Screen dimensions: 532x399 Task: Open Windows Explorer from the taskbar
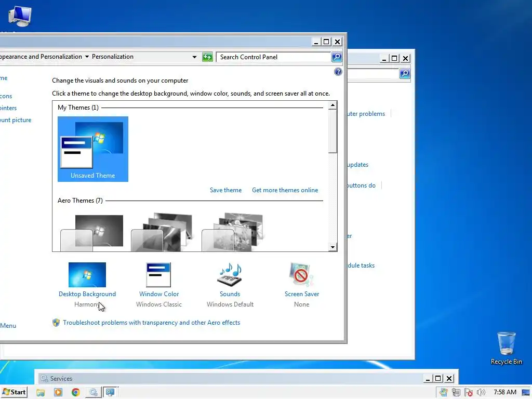[x=41, y=392]
